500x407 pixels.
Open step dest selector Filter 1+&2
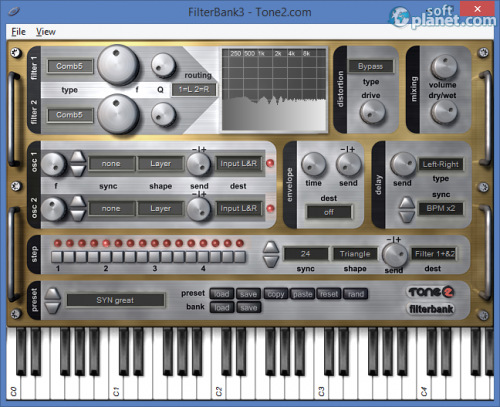point(434,254)
